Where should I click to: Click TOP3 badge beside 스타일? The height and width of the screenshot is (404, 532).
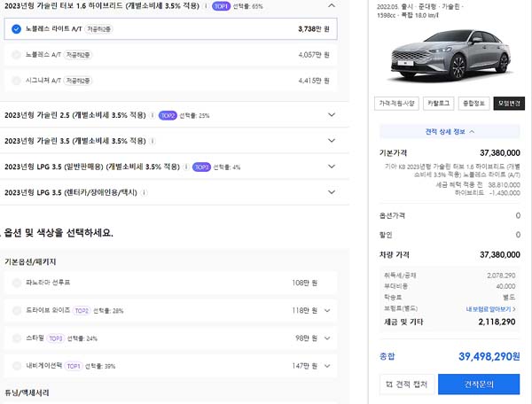click(x=56, y=338)
